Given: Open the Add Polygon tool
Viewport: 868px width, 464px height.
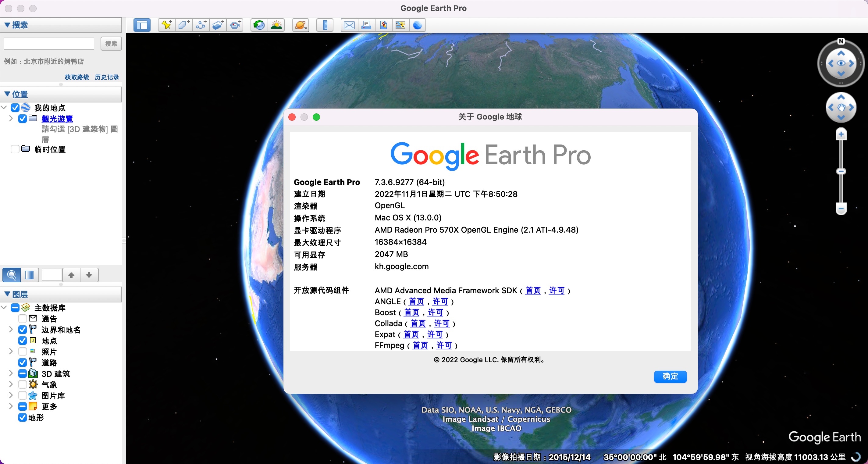Looking at the screenshot, I should coord(184,25).
